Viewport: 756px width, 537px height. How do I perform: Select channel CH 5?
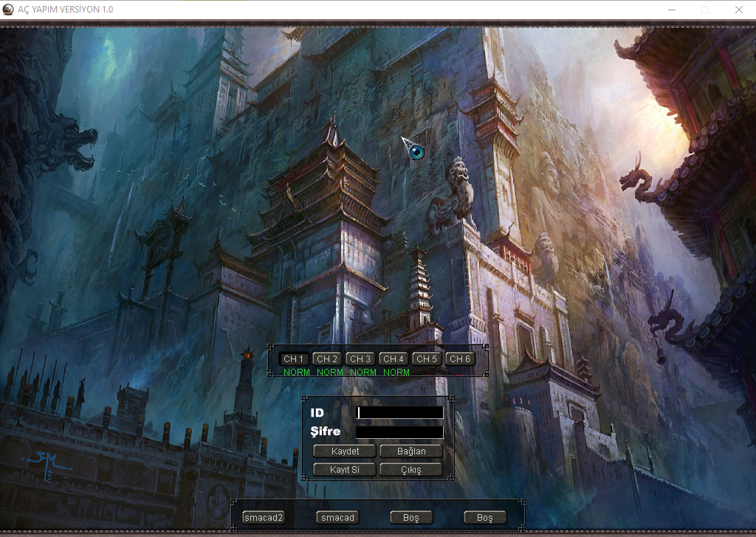tap(427, 358)
